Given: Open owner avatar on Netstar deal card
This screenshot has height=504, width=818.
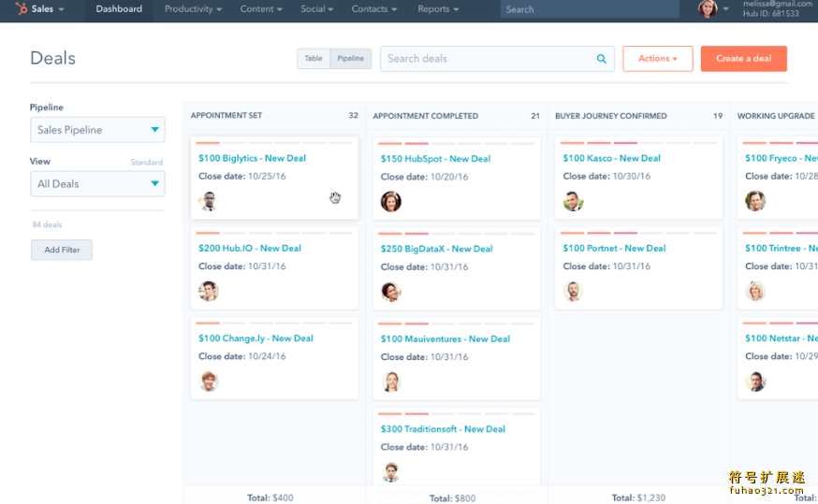Looking at the screenshot, I should click(x=755, y=381).
